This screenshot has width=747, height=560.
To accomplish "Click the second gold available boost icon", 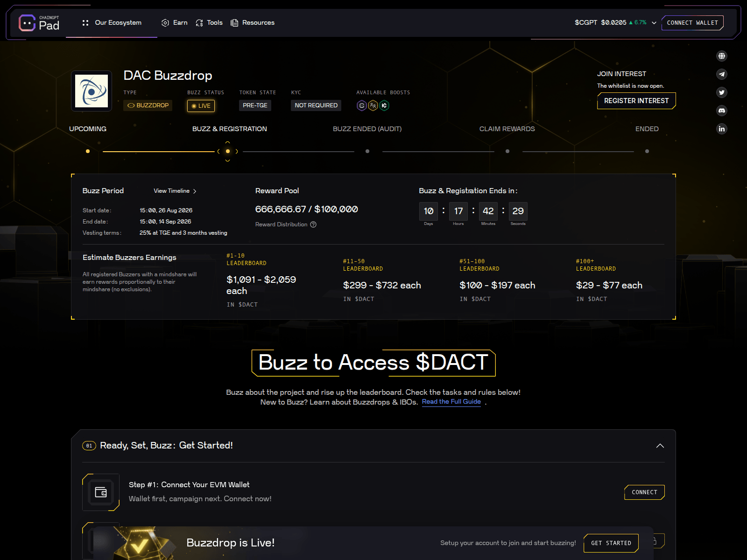I will point(373,105).
